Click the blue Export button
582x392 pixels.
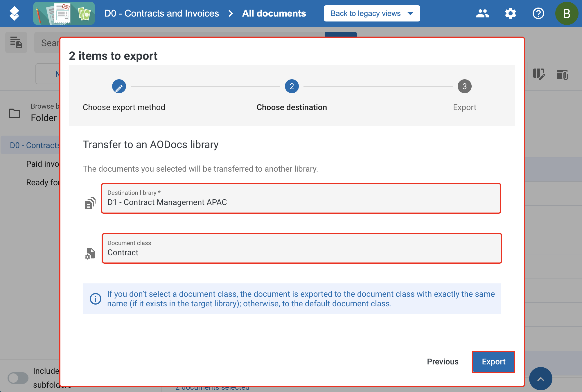click(x=493, y=362)
